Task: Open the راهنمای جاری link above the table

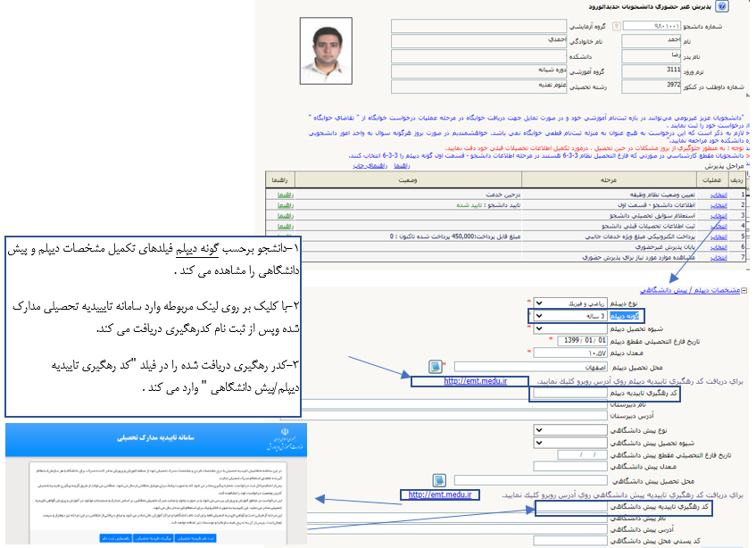Action: 370,166
